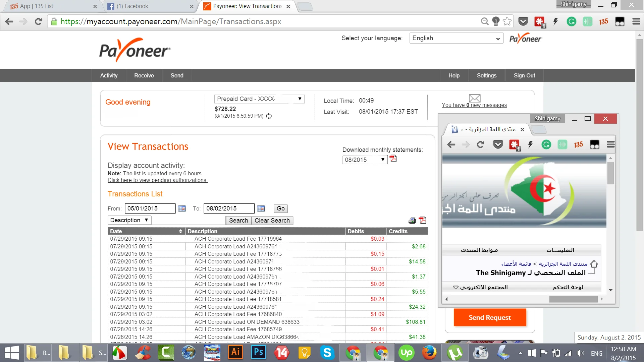Click the To date calendar icon
The image size is (644, 362).
261,208
